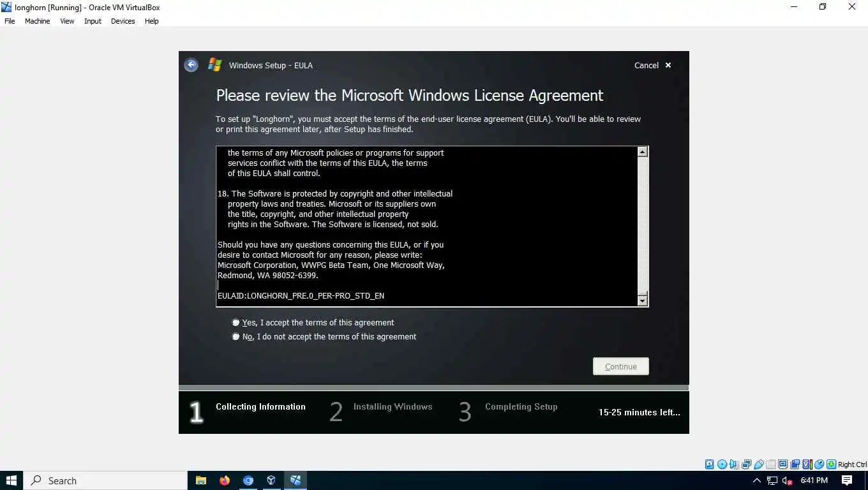Click the recording indicator in status bar

[795, 464]
